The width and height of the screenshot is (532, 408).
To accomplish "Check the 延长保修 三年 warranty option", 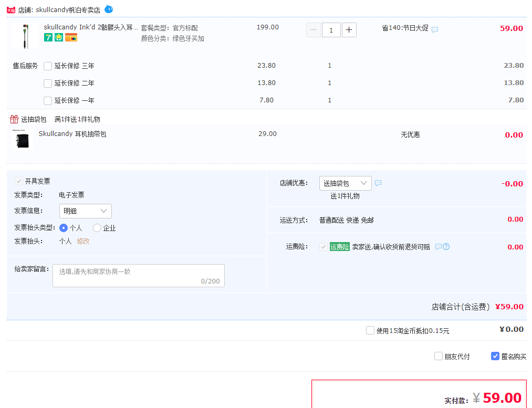I will point(48,66).
